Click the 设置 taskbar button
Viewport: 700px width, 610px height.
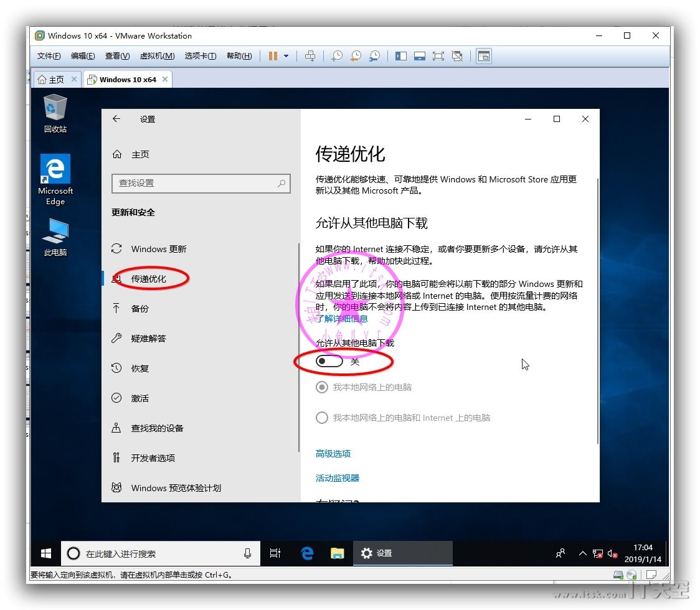click(403, 554)
